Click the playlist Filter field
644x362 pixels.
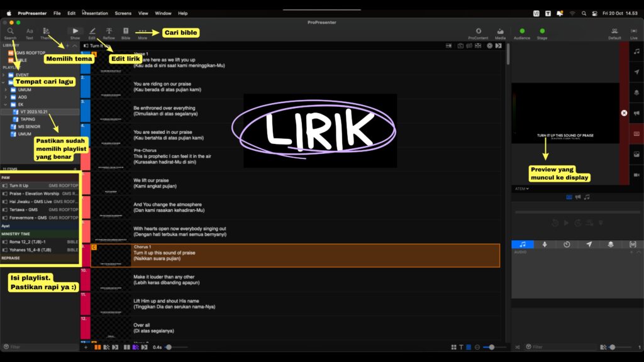[40, 347]
